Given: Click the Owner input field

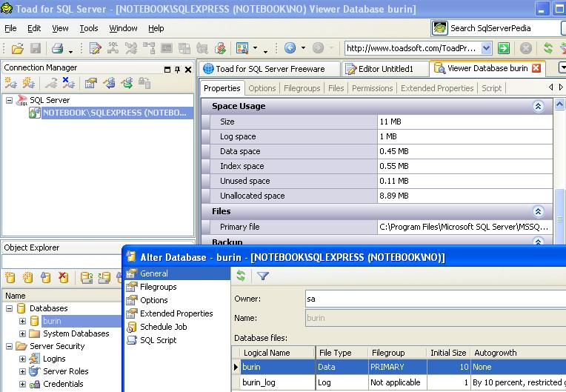Looking at the screenshot, I should click(x=433, y=299).
